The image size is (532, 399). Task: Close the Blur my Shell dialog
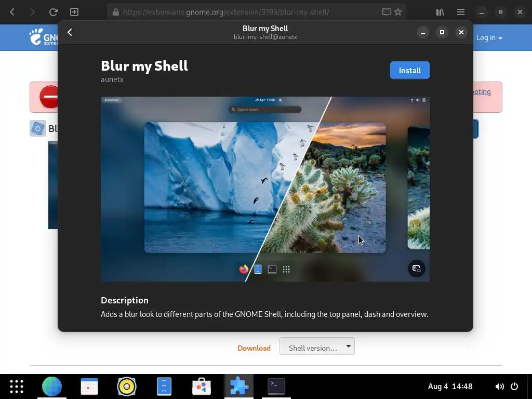pos(461,32)
